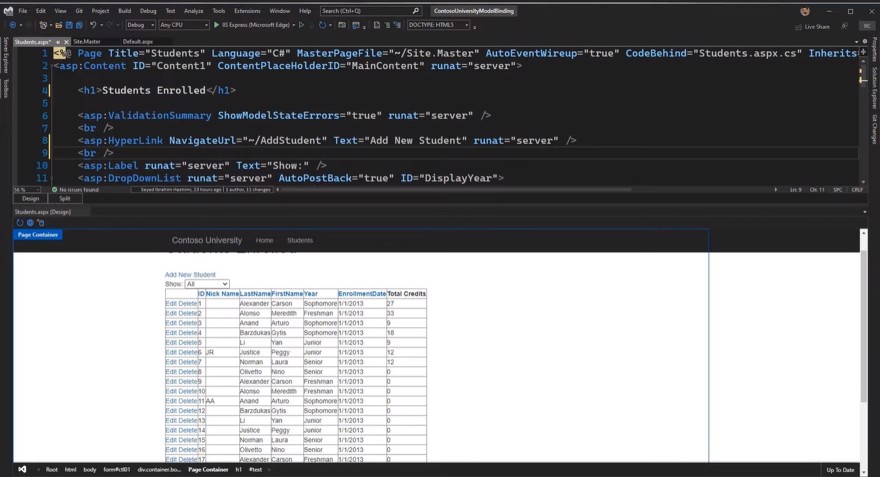Image resolution: width=880 pixels, height=477 pixels.
Task: Click the EnrollmentDate column header link
Action: [x=362, y=293]
